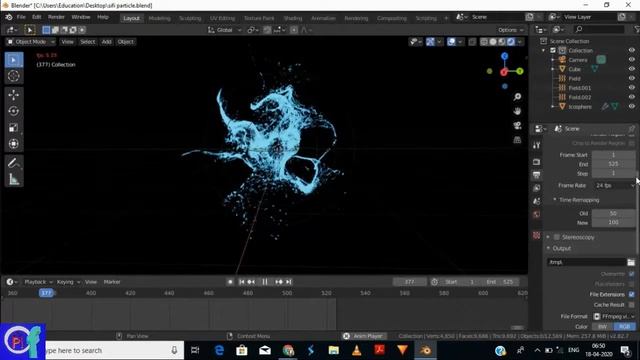Viewport: 640px width, 360px height.
Task: Browse output folder icon next to /tmp
Action: click(631, 262)
